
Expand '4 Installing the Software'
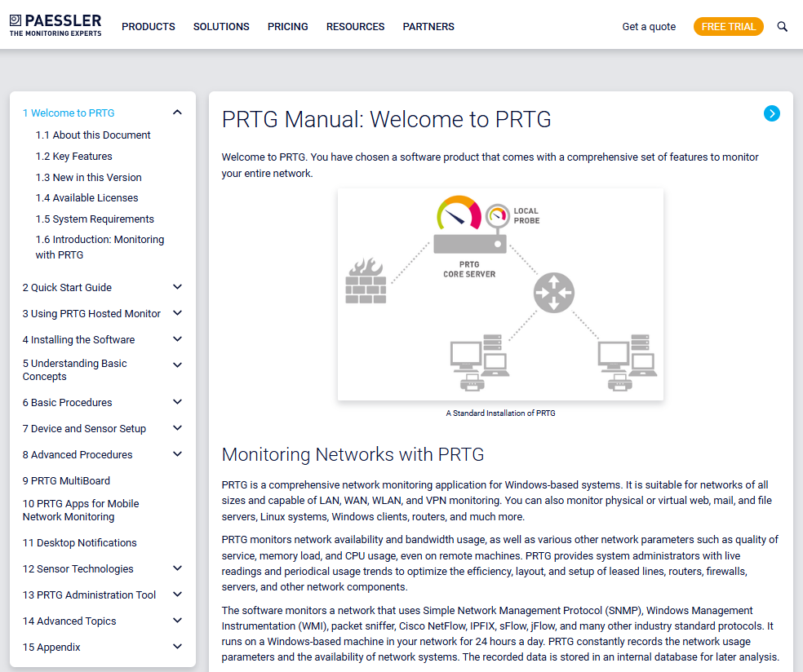point(177,339)
